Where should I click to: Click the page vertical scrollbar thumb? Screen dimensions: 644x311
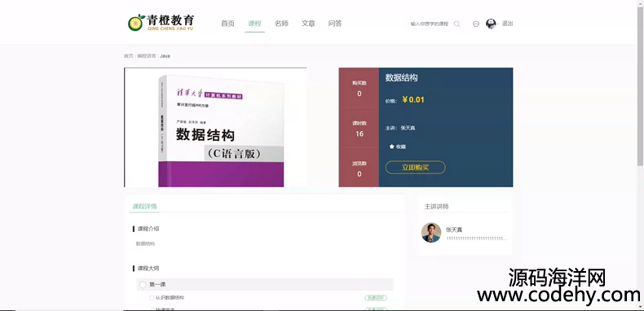tap(640, 86)
